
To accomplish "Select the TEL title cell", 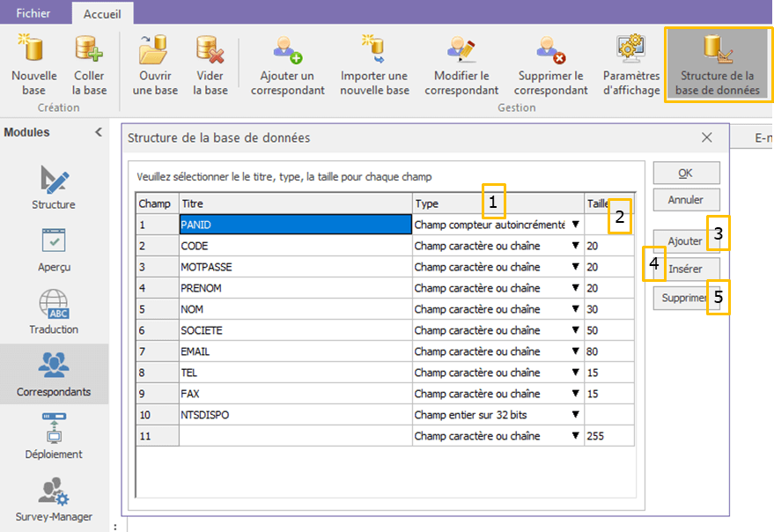I will tap(295, 373).
